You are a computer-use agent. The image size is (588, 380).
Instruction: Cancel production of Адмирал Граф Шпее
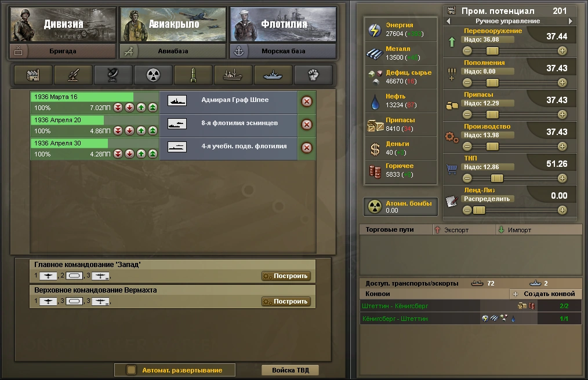pos(307,101)
